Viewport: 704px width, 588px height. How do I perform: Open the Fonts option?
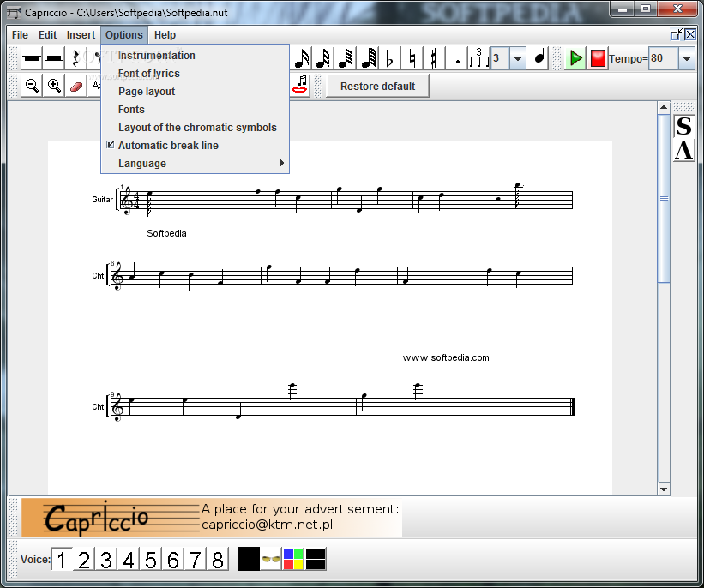[x=195, y=109]
